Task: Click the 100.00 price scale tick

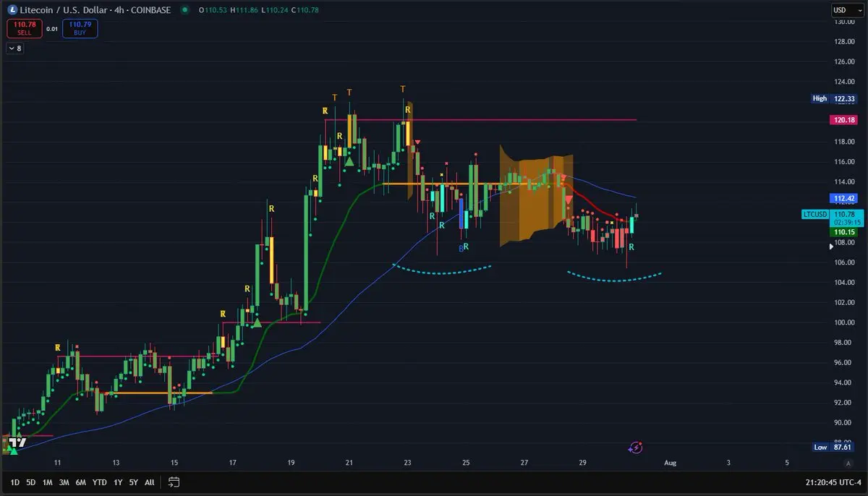Action: coord(844,322)
